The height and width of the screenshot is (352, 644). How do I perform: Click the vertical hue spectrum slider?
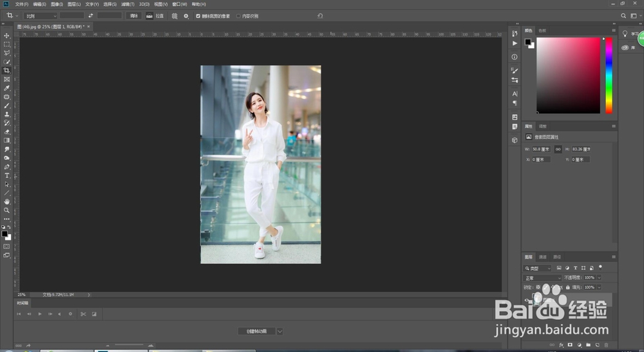[609, 75]
